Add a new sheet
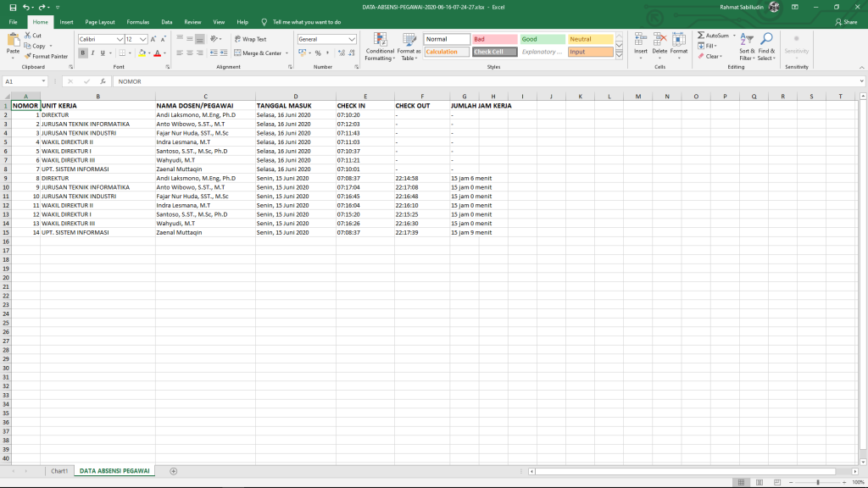This screenshot has width=868, height=488. pos(173,471)
